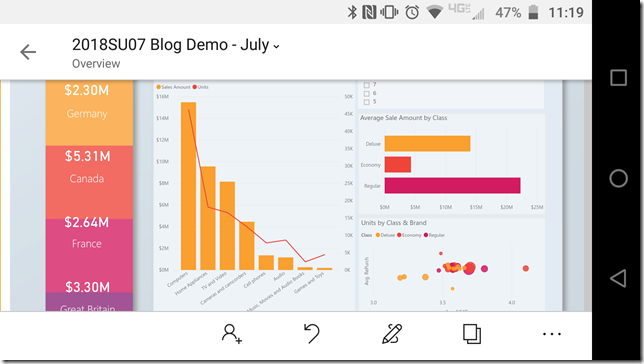Click the Economy legend color dot

399,235
